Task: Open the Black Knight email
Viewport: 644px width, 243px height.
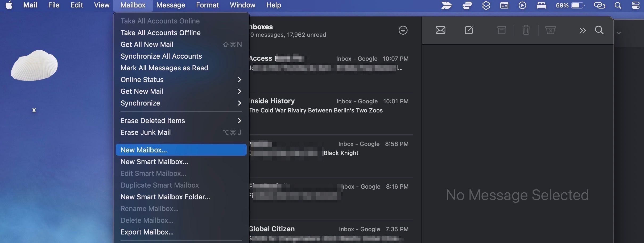Action: tap(331, 156)
